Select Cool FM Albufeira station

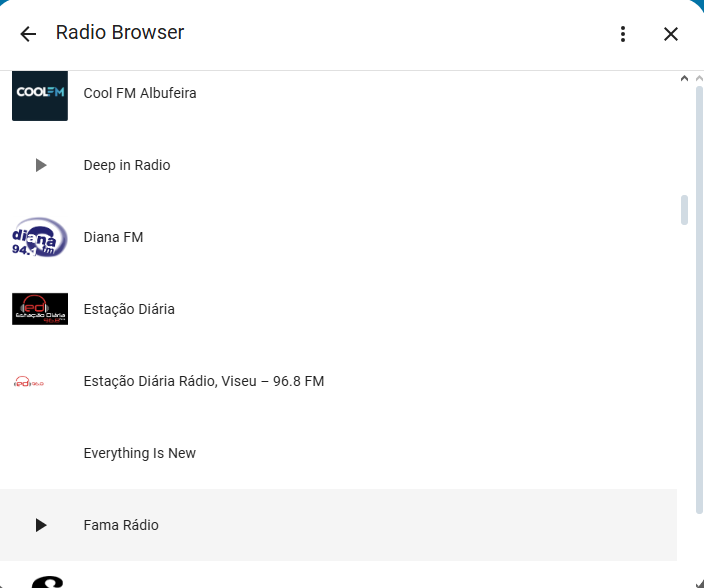tap(140, 93)
